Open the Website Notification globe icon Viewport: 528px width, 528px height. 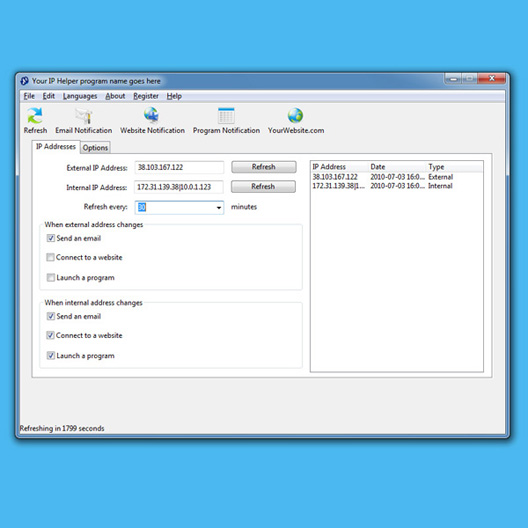coord(152,116)
